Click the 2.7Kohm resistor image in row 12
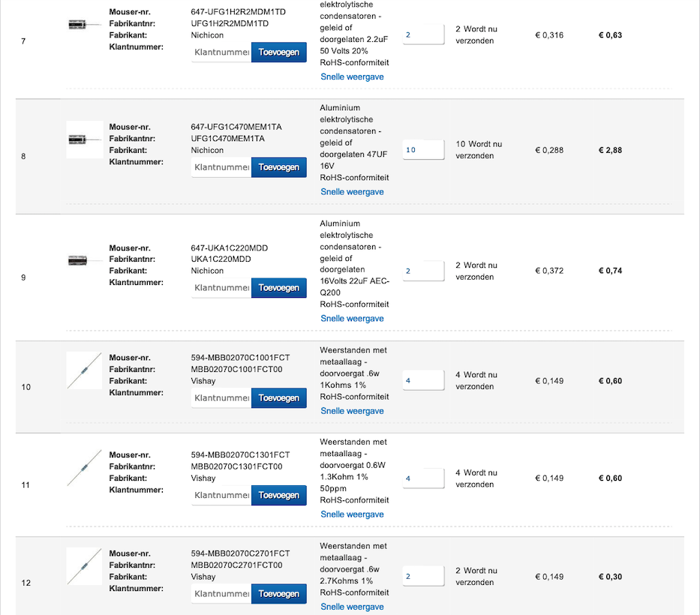 coord(84,566)
